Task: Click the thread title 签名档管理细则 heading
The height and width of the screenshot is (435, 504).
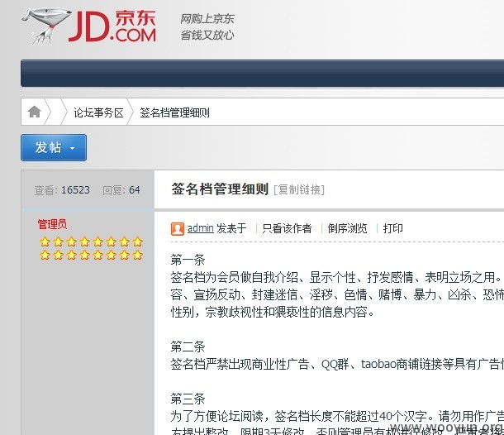Action: (220, 189)
